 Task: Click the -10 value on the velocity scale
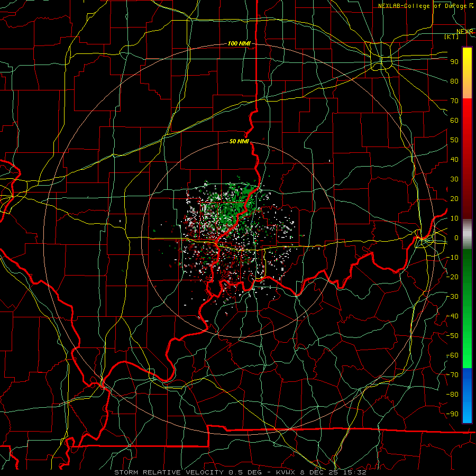click(453, 258)
